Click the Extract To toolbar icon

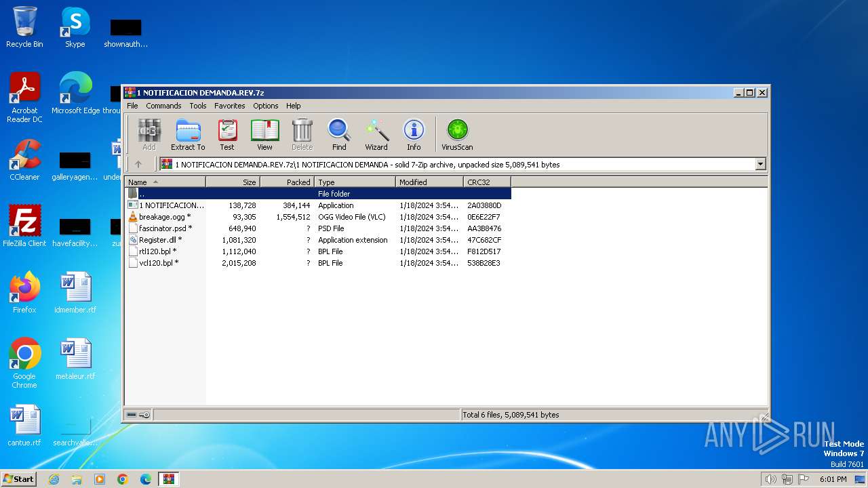pyautogui.click(x=188, y=134)
